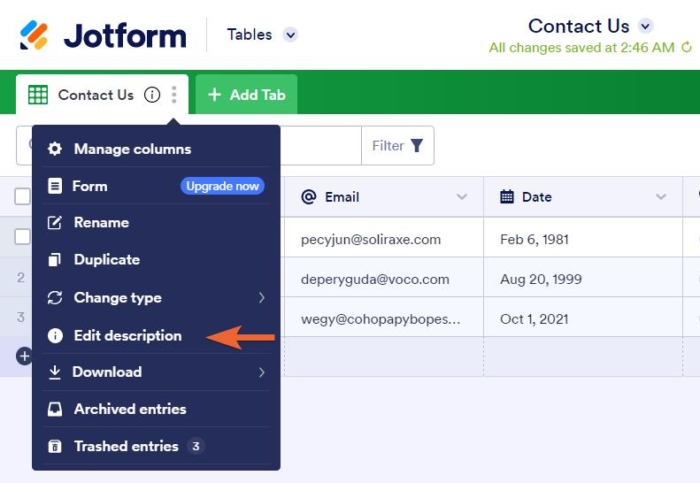Click the refresh icon beside saved status
The height and width of the screenshot is (483, 700).
tap(686, 47)
